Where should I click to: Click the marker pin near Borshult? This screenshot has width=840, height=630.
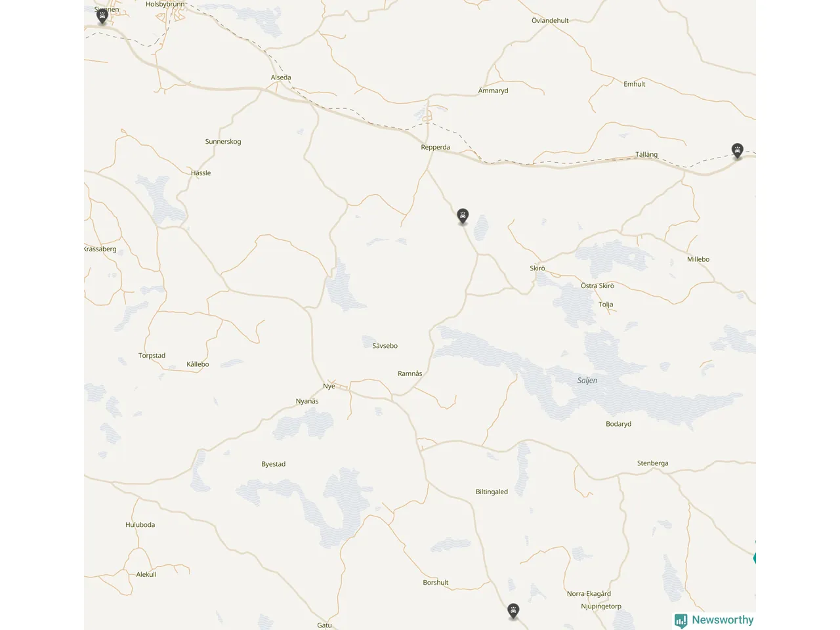513,612
